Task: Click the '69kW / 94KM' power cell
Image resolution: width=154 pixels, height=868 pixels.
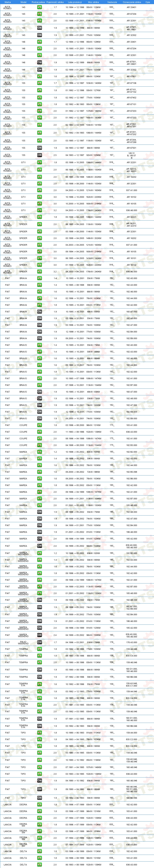Action: click(x=94, y=781)
